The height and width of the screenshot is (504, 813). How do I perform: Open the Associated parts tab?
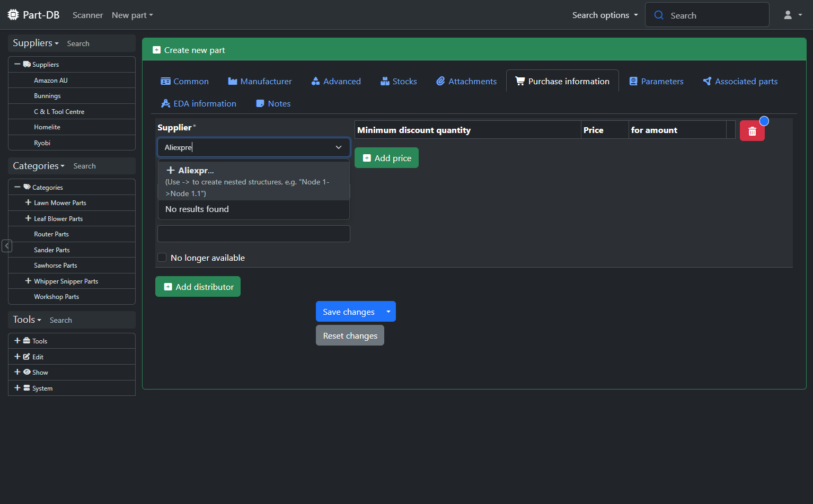coord(740,81)
